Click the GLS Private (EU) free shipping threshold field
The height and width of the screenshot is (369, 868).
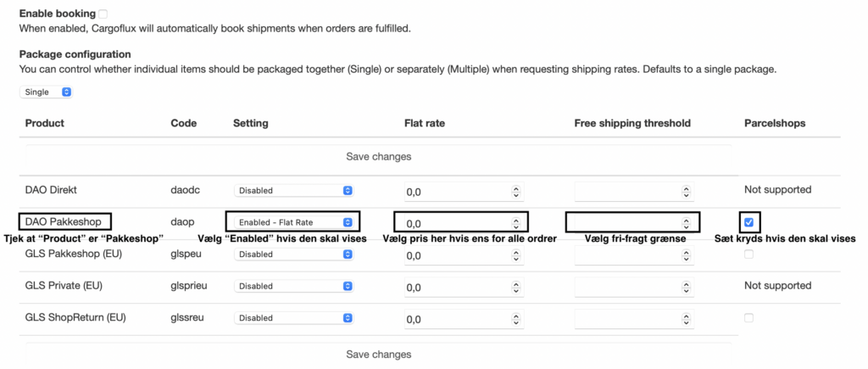[634, 288]
